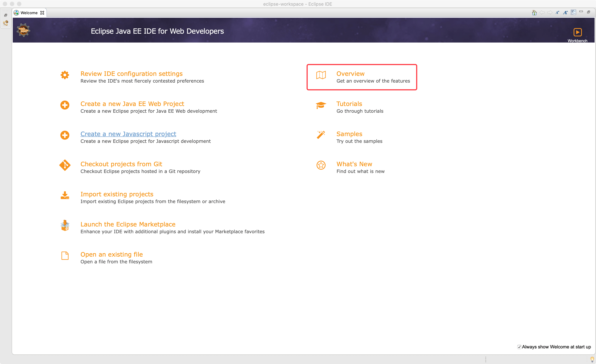Click 'Open a file from the filesystem' text

tap(116, 262)
